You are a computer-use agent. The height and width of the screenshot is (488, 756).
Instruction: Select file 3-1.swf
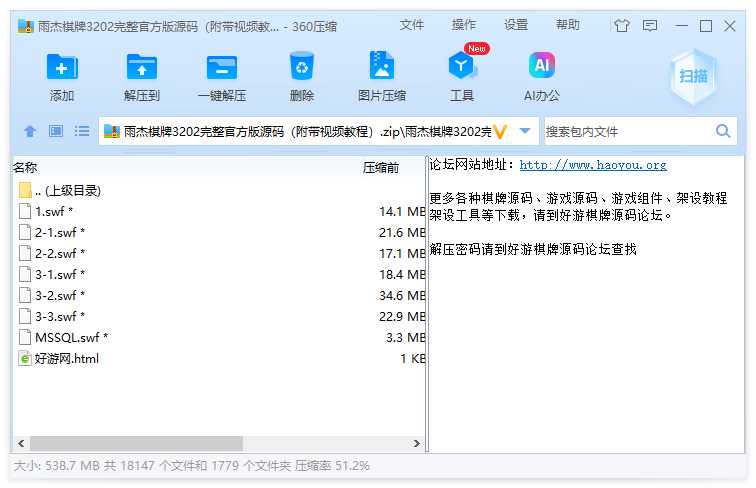coord(60,274)
